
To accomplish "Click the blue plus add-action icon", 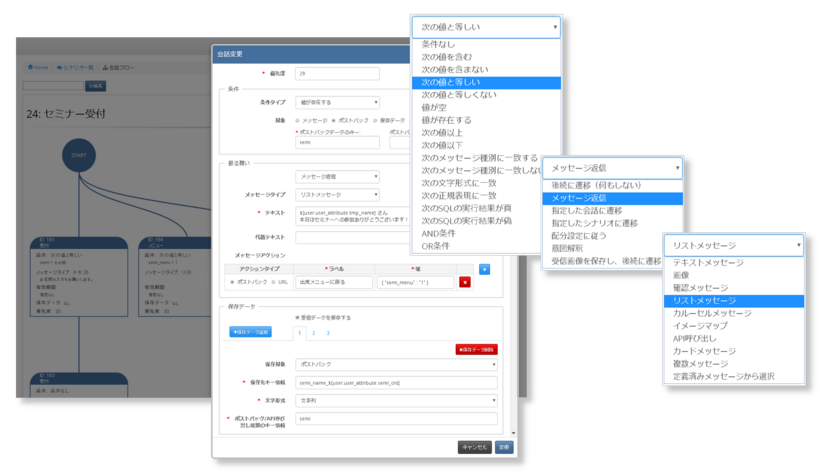I will pyautogui.click(x=485, y=269).
